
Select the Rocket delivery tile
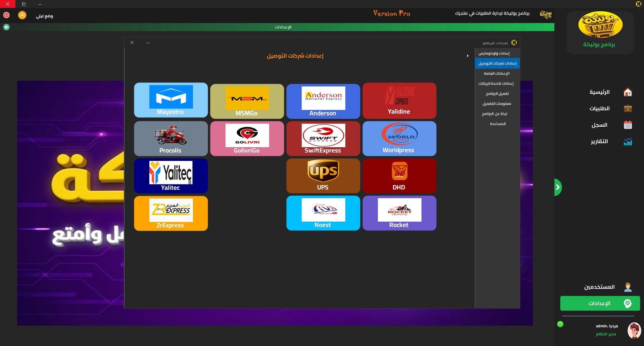tap(399, 213)
